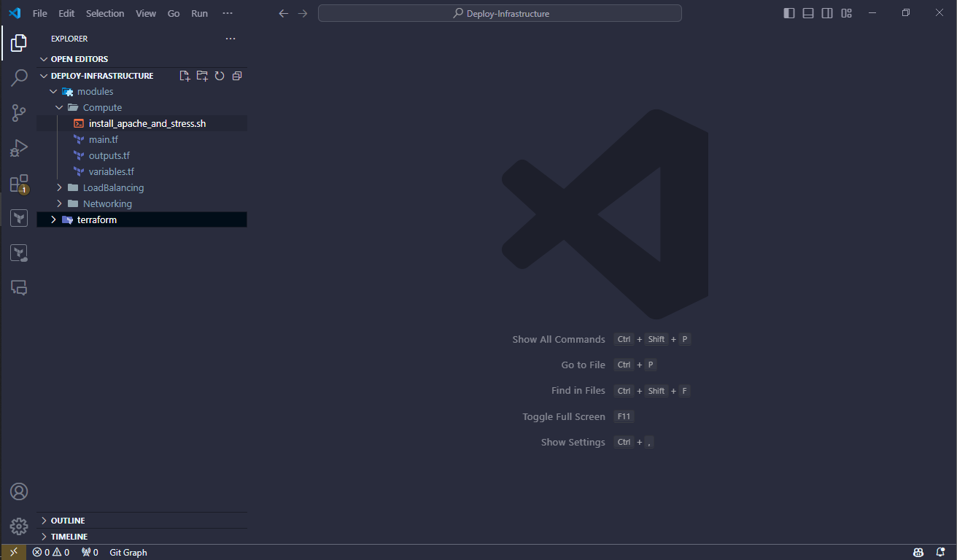Open the Selection menu
Image resolution: width=957 pixels, height=560 pixels.
pyautogui.click(x=105, y=13)
